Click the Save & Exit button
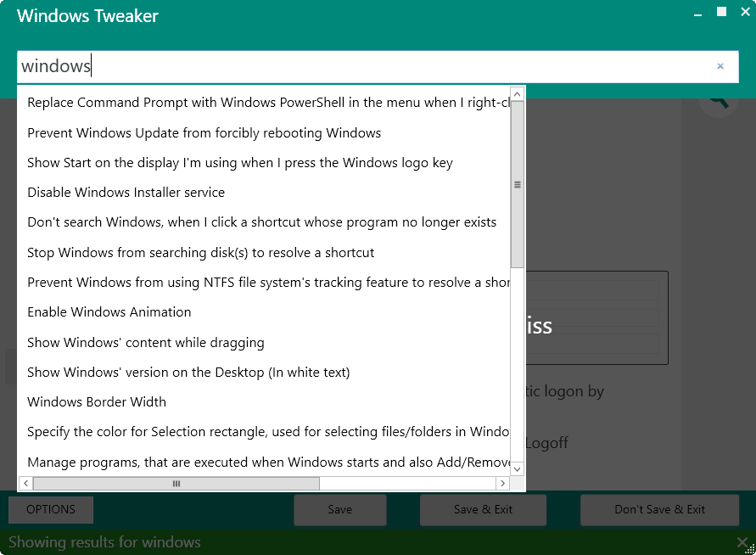This screenshot has width=756, height=555. click(483, 510)
